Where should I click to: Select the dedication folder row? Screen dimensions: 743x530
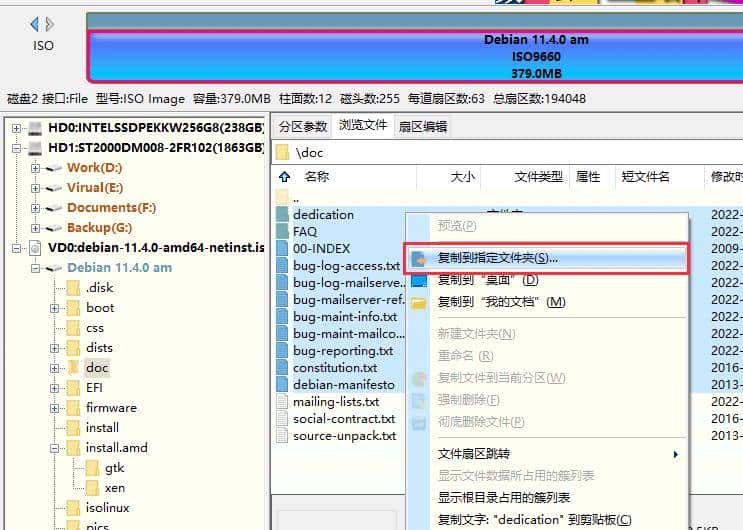pyautogui.click(x=323, y=215)
